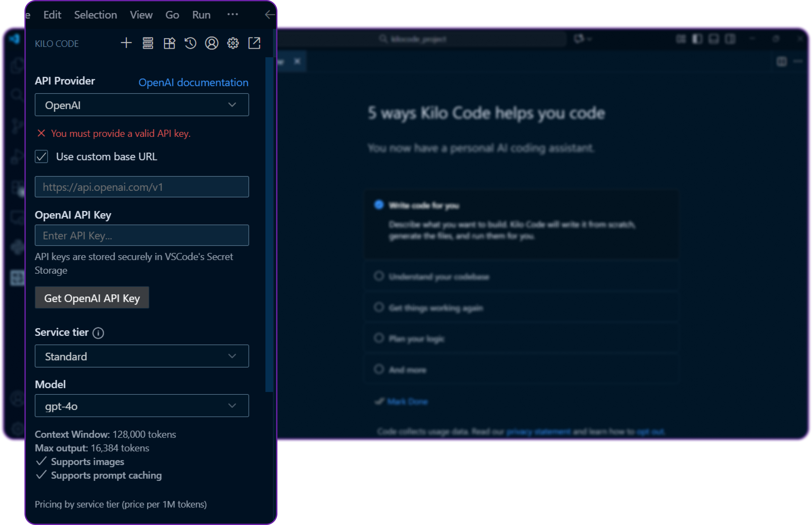812x525 pixels.
Task: Open the API Provider dropdown
Action: tap(142, 105)
